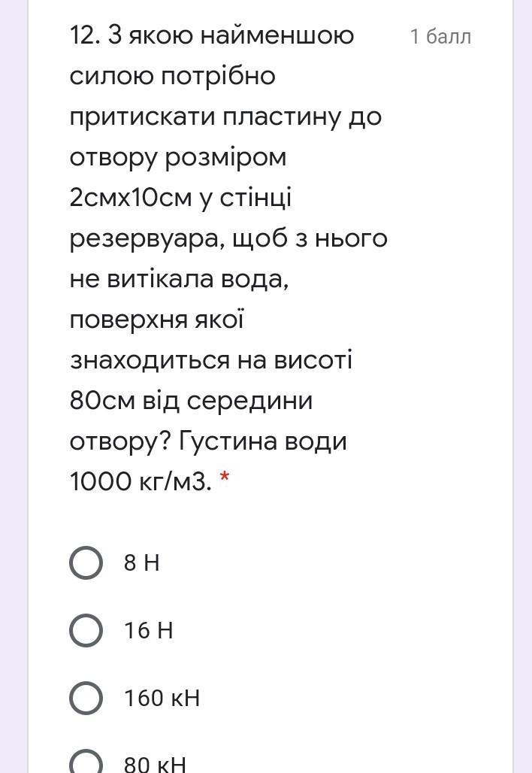Click the 'найменшою' word in the first line
532x773 pixels.
(277, 35)
